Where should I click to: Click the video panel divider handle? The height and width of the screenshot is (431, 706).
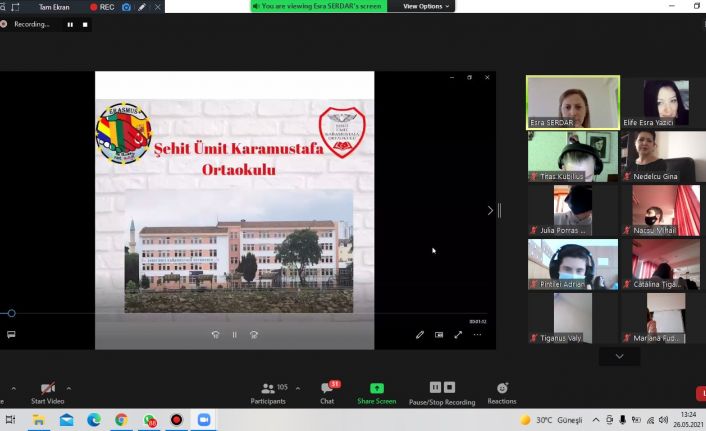[x=499, y=210]
